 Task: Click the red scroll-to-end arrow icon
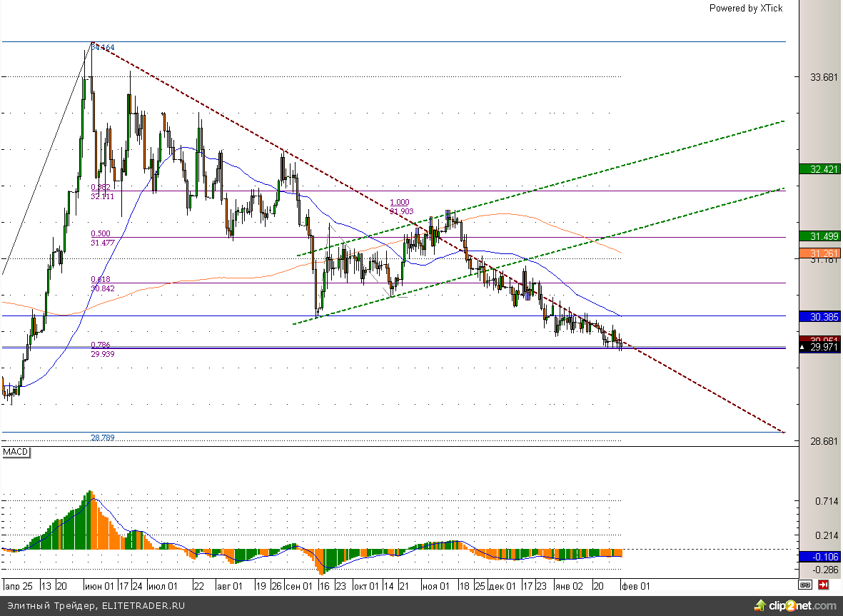(x=823, y=585)
